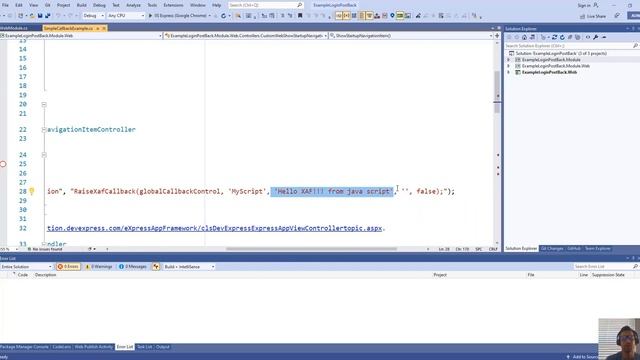Screen dimensions: 640x360
Task: Click the Live Share button
Action: pyautogui.click(x=593, y=16)
